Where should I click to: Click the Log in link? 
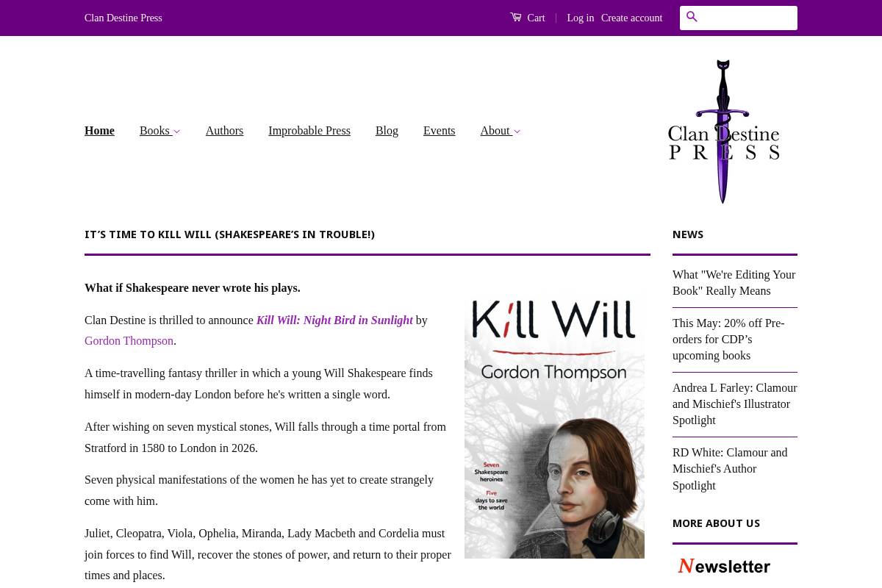point(580,18)
